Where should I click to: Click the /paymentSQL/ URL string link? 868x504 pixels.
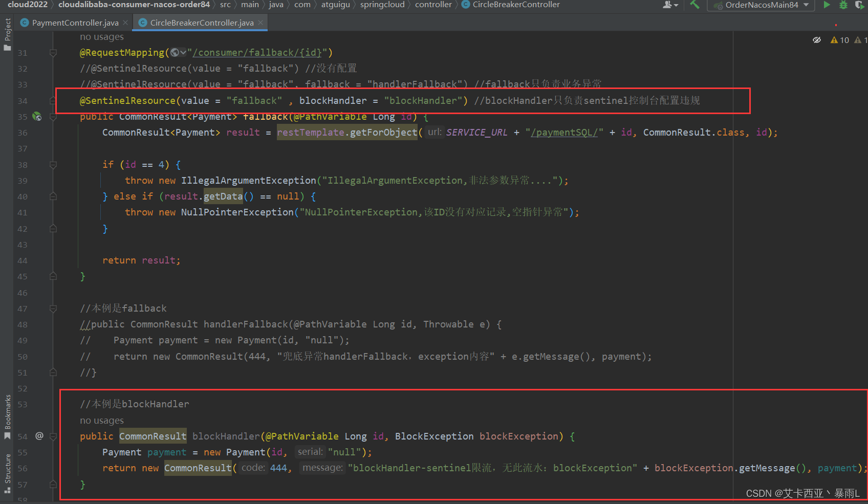click(x=564, y=133)
